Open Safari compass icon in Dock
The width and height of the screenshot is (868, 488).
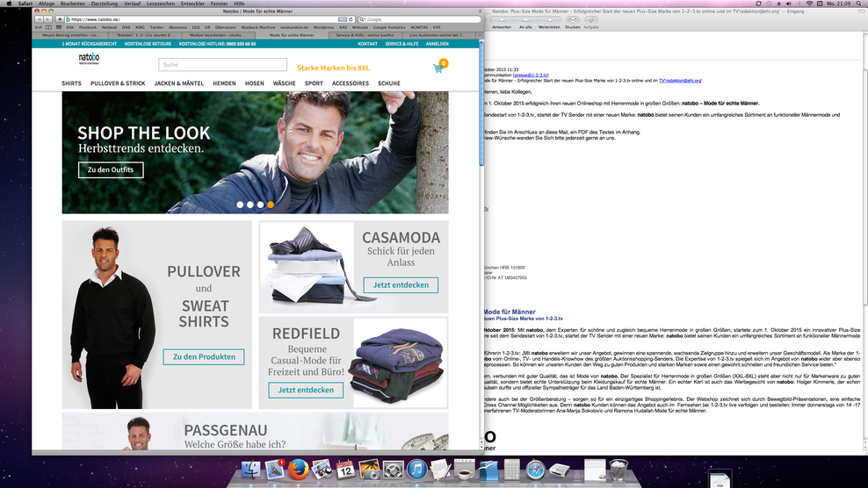coord(535,470)
